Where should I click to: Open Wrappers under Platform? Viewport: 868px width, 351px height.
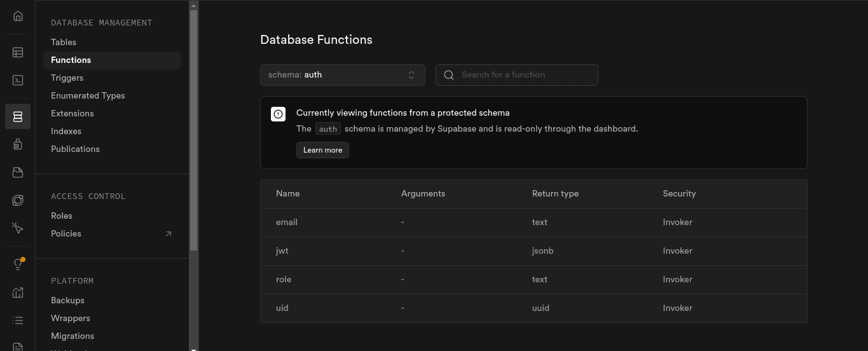pyautogui.click(x=71, y=318)
